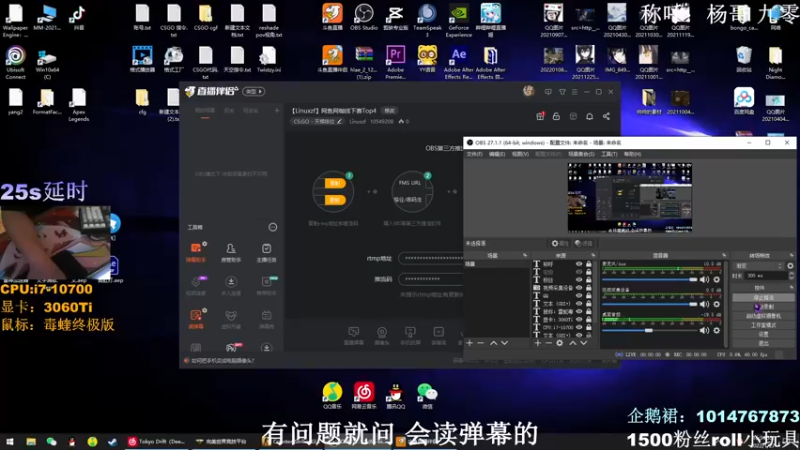
Task: Open the mode switcher pill beside 直播伴侣 logo
Action: click(x=254, y=91)
